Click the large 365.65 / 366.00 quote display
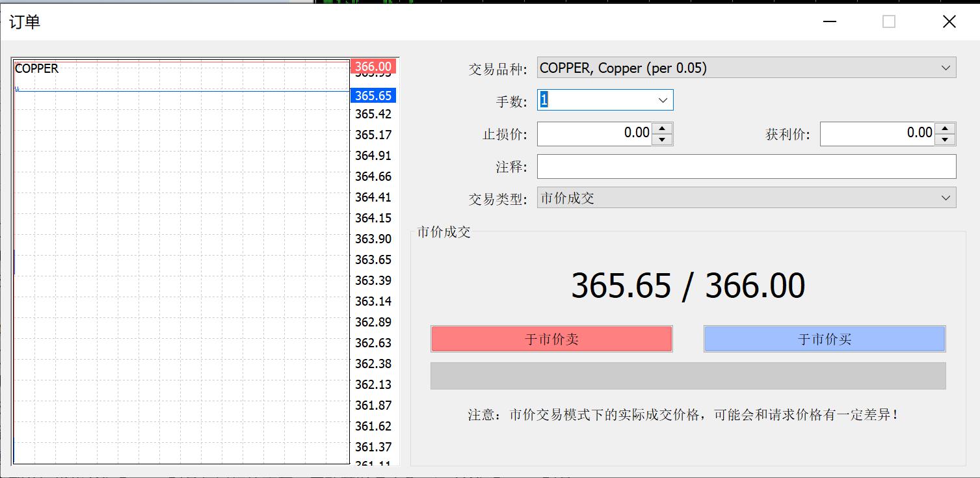Viewport: 980px width, 478px height. pyautogui.click(x=687, y=284)
